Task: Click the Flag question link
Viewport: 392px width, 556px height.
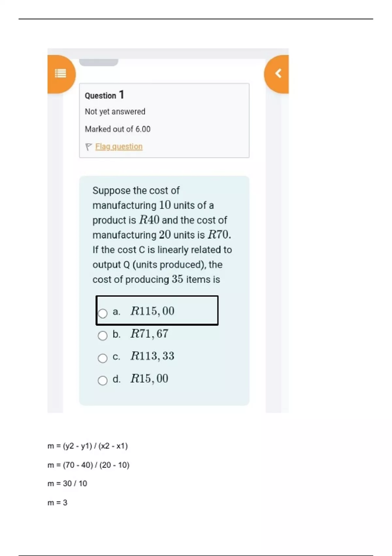Action: click(119, 147)
